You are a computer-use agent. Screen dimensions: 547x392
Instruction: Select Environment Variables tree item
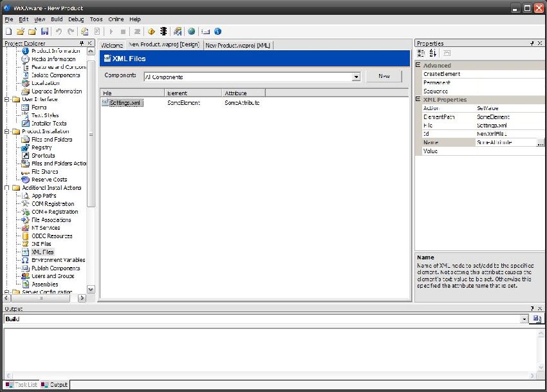pos(59,260)
